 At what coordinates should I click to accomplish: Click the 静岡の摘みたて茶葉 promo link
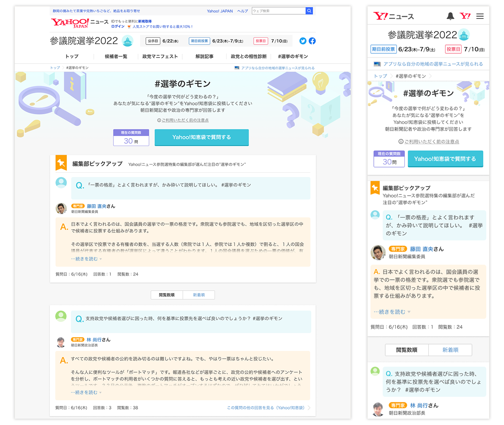pos(96,11)
